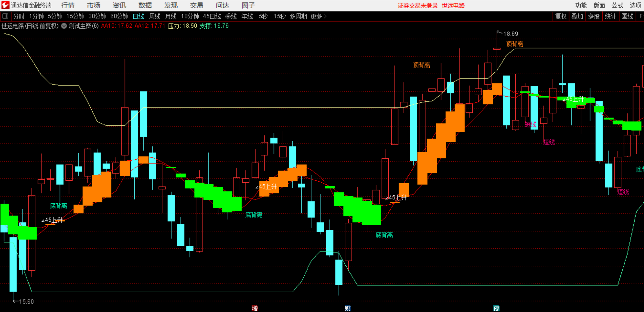
Task: Select the active 日线 period tab
Action: coord(138,16)
